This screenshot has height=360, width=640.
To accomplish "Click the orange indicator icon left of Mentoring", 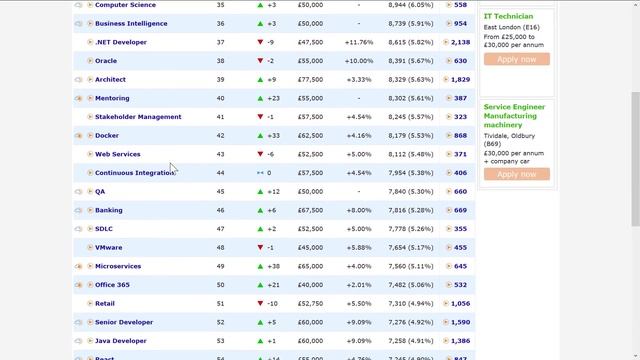I will tap(78, 98).
